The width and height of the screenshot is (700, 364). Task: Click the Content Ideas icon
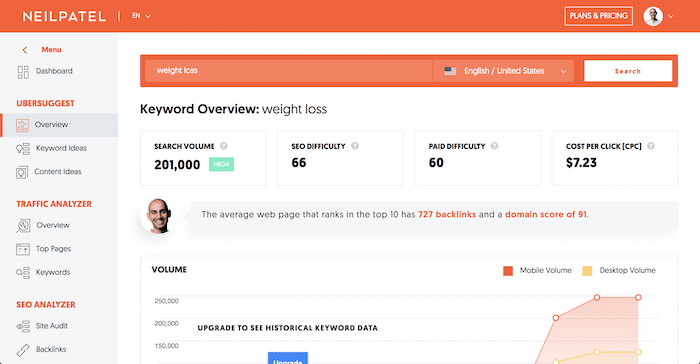tap(22, 172)
